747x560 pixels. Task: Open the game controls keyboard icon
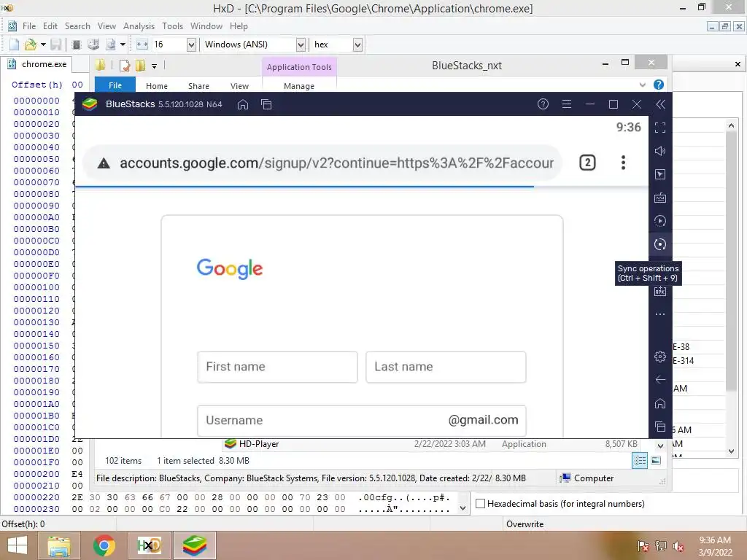(659, 198)
